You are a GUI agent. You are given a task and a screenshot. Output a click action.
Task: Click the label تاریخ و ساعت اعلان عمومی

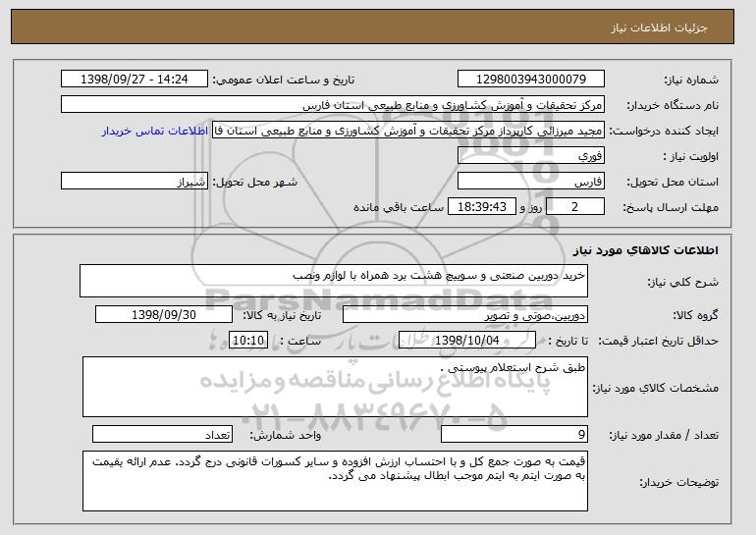(x=284, y=80)
